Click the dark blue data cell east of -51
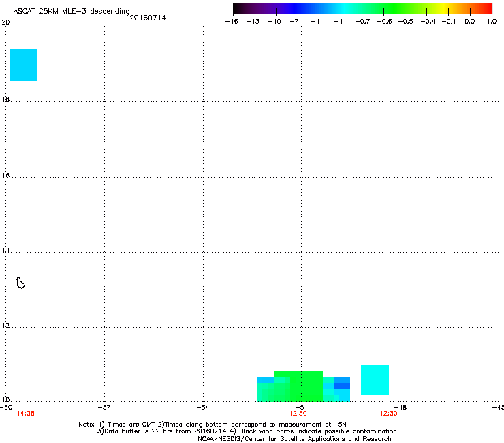This screenshot has width=504, height=443. pos(342,386)
